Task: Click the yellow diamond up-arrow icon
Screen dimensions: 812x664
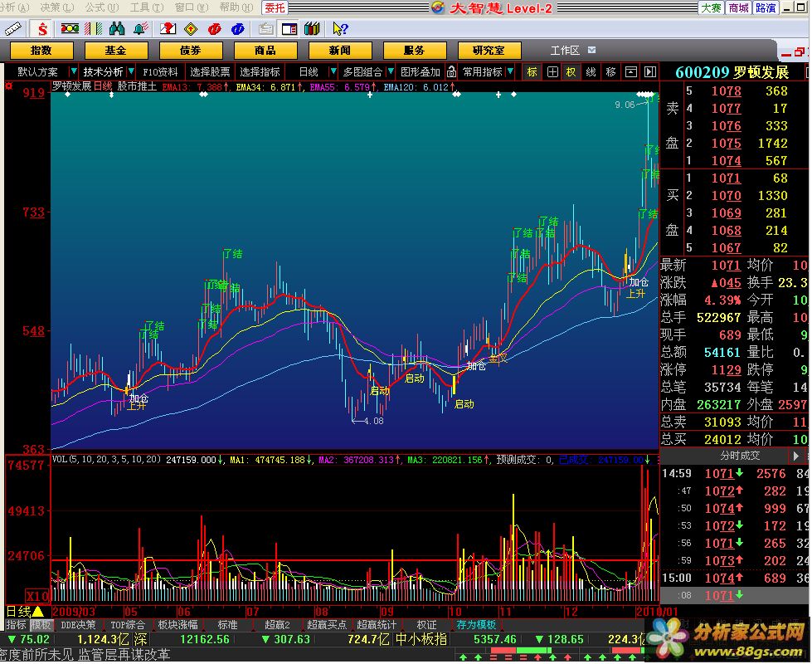Action: (x=191, y=28)
